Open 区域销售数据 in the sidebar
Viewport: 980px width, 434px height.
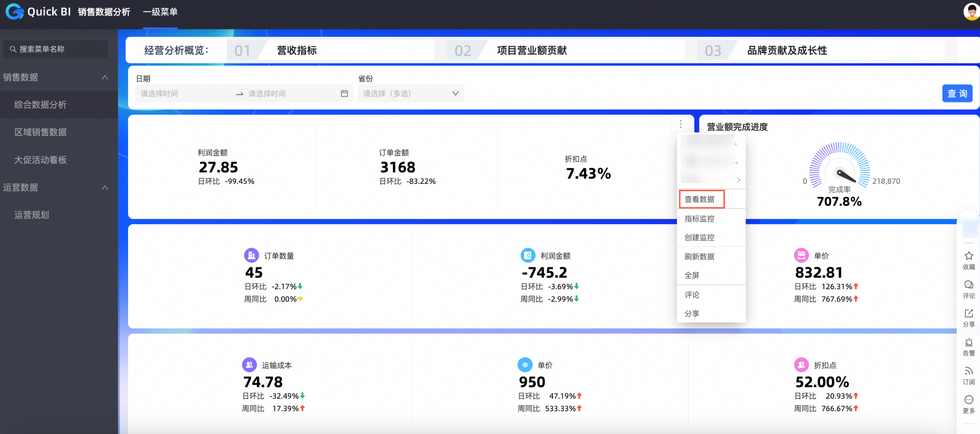(x=40, y=132)
